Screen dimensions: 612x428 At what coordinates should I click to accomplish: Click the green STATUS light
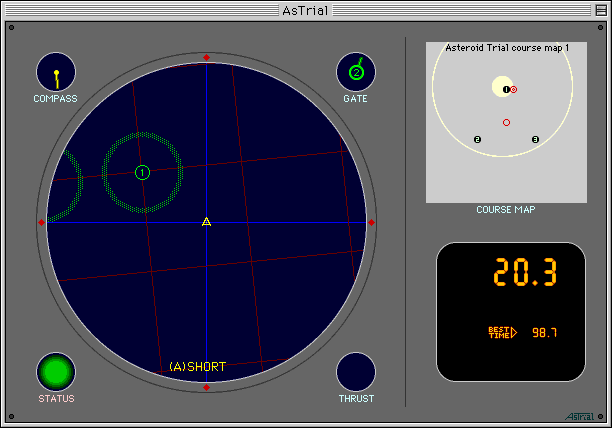[56, 372]
